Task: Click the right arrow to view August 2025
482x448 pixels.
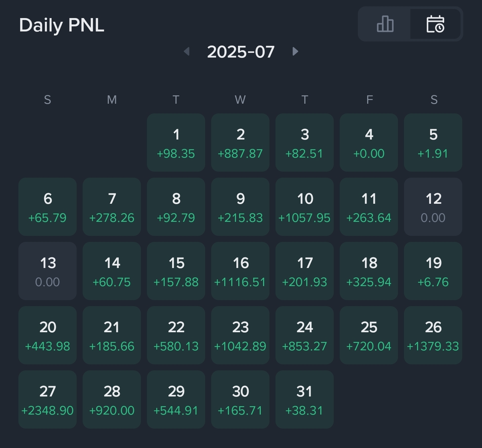Action: [x=295, y=52]
